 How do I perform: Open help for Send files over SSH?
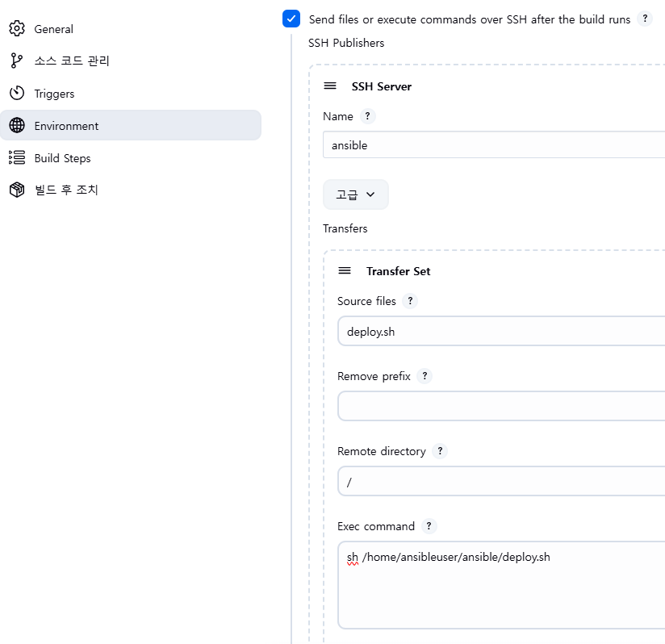(x=645, y=19)
